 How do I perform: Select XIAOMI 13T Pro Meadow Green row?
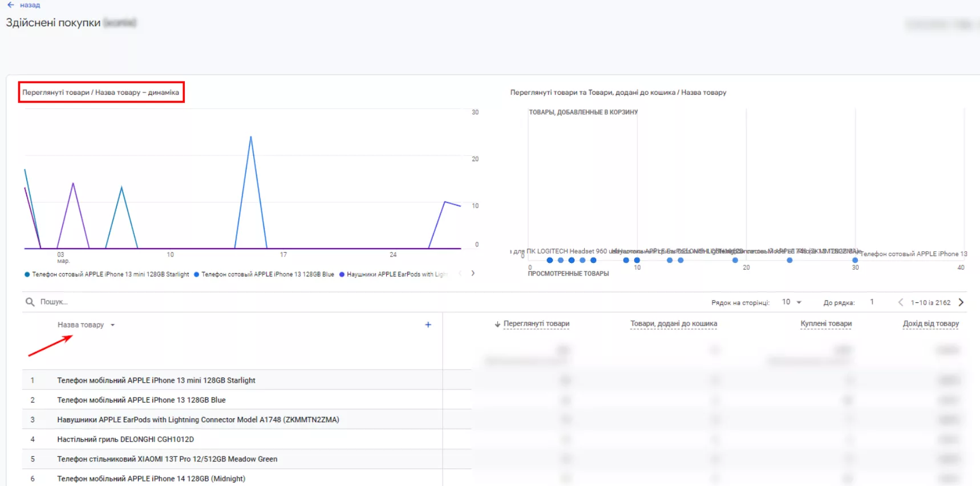pyautogui.click(x=246, y=459)
